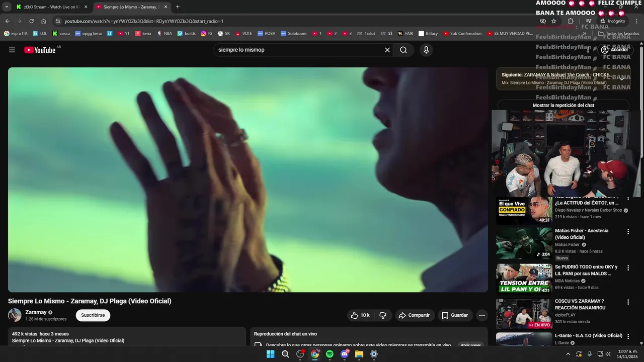This screenshot has height=362, width=644.
Task: Open options for Se PUDRIÓ TODO video
Action: (x=628, y=267)
